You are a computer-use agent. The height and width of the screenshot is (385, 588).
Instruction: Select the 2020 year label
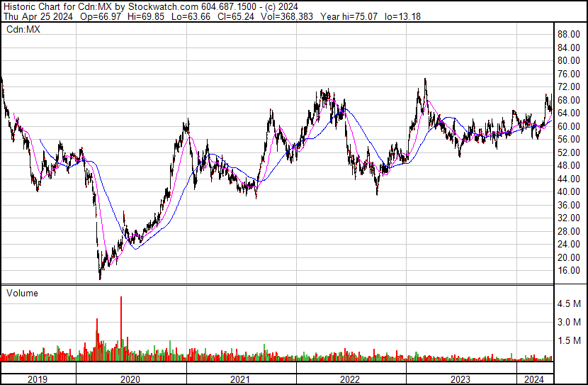point(132,379)
